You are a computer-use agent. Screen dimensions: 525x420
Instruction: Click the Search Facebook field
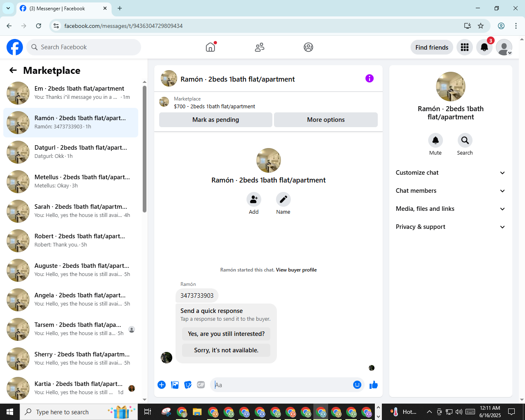pos(84,47)
